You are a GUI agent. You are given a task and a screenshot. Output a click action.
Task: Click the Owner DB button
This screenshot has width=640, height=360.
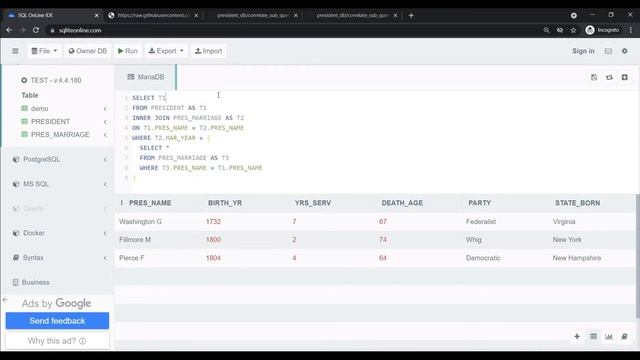tap(87, 51)
